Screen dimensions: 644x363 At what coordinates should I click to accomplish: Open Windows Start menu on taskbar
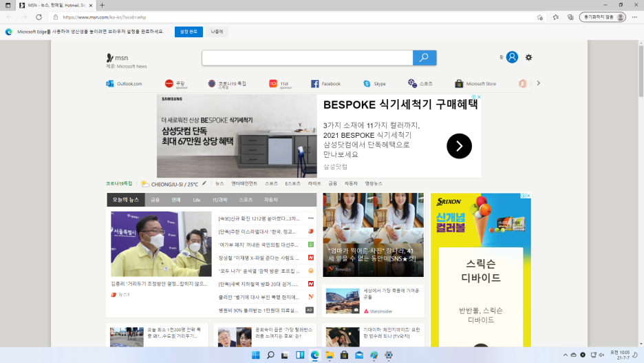[x=255, y=355]
